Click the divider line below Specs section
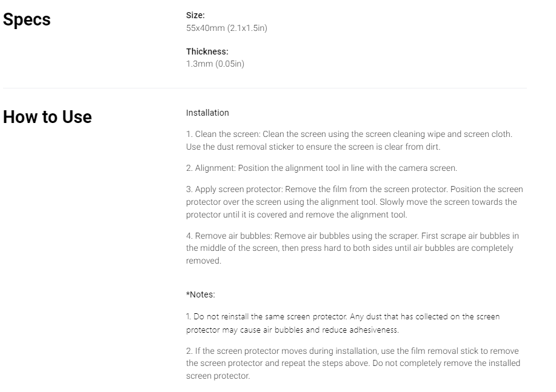556x392 pixels. click(x=264, y=88)
